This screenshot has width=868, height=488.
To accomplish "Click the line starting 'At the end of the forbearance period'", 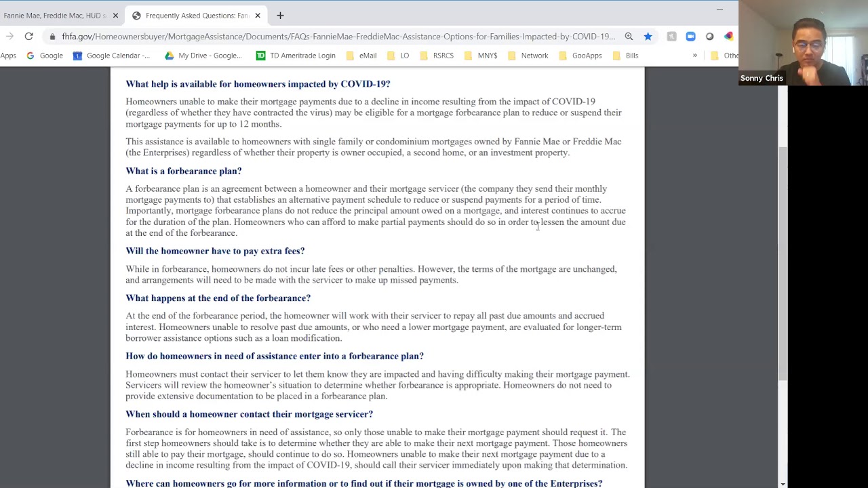I will pos(365,316).
